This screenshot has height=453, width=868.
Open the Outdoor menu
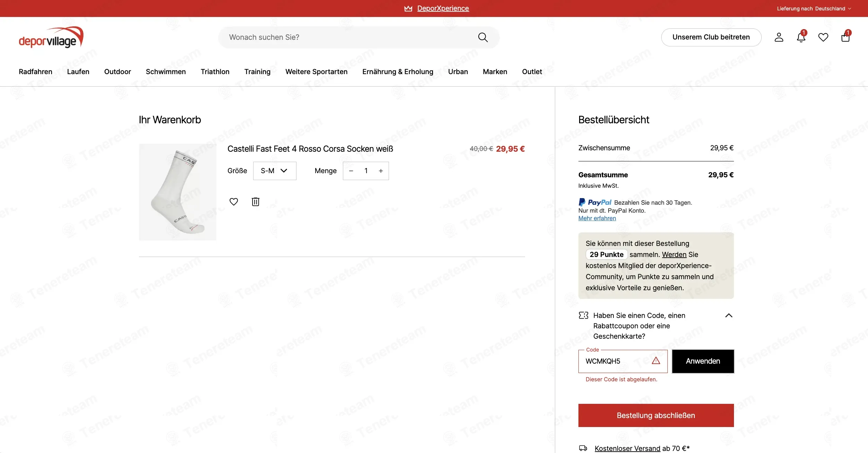point(118,72)
